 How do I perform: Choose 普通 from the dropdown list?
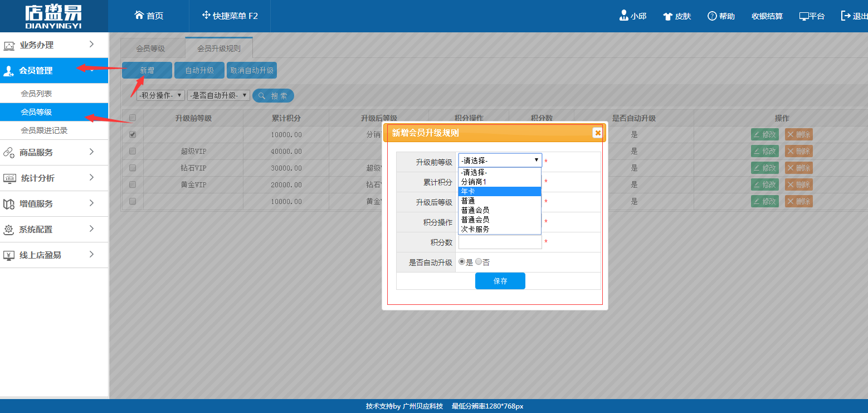(500, 201)
